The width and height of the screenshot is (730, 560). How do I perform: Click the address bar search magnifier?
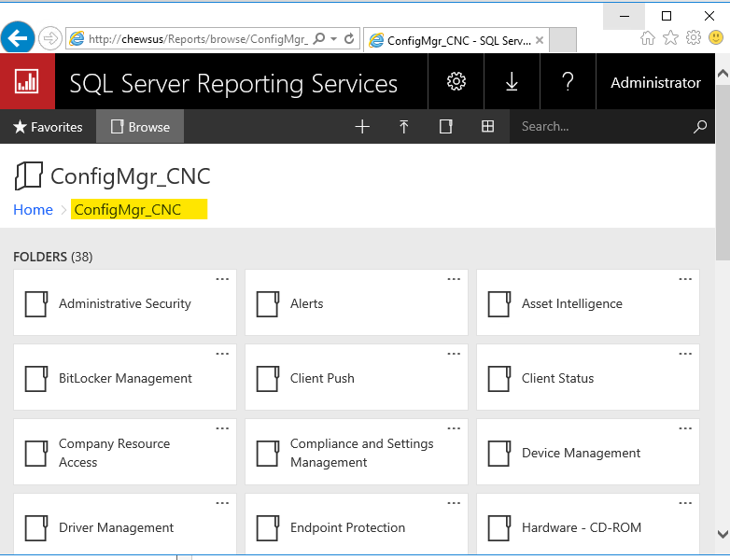(319, 38)
